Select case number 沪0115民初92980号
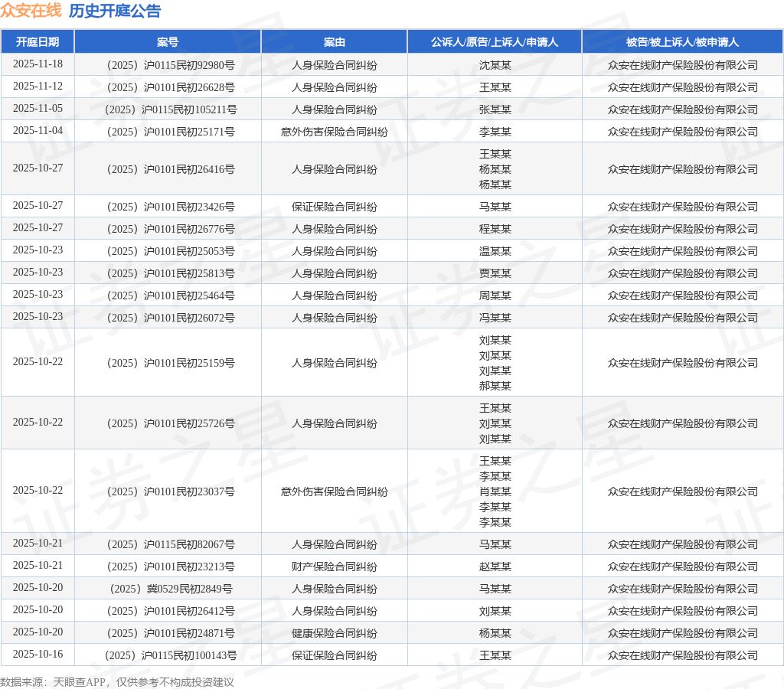 click(171, 65)
